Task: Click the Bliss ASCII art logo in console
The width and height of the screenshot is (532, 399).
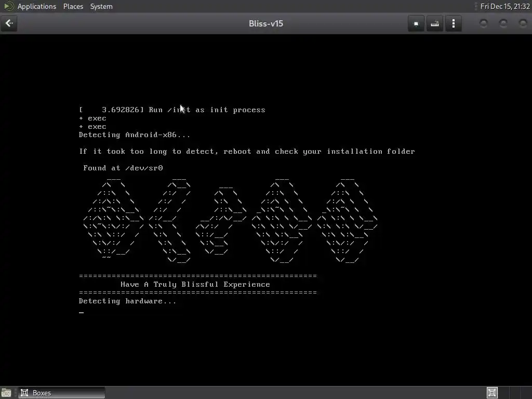Action: pyautogui.click(x=230, y=220)
